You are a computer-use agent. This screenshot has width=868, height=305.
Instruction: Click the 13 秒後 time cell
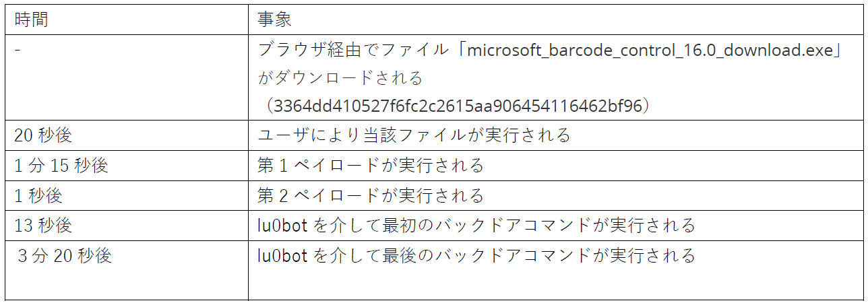[127, 226]
